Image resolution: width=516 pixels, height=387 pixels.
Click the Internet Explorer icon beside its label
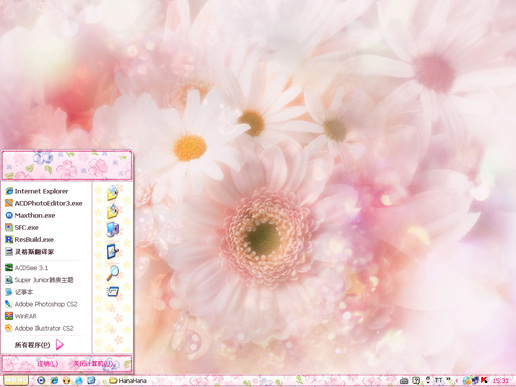coord(9,191)
